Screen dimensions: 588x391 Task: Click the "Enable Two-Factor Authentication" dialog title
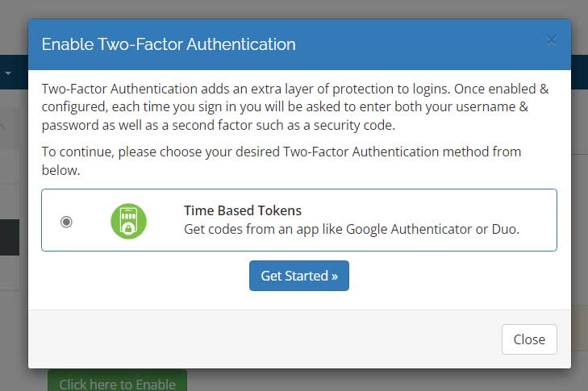(x=169, y=44)
